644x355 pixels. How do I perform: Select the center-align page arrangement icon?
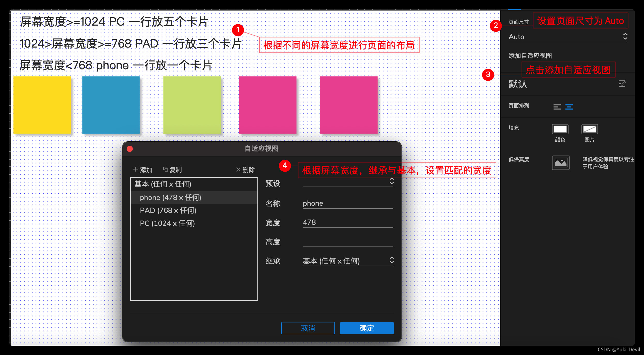pos(569,107)
